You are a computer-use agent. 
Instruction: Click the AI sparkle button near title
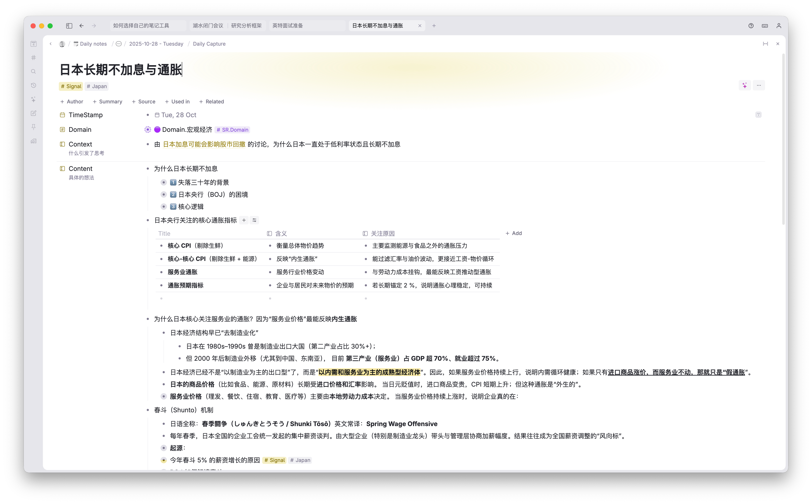(x=745, y=85)
